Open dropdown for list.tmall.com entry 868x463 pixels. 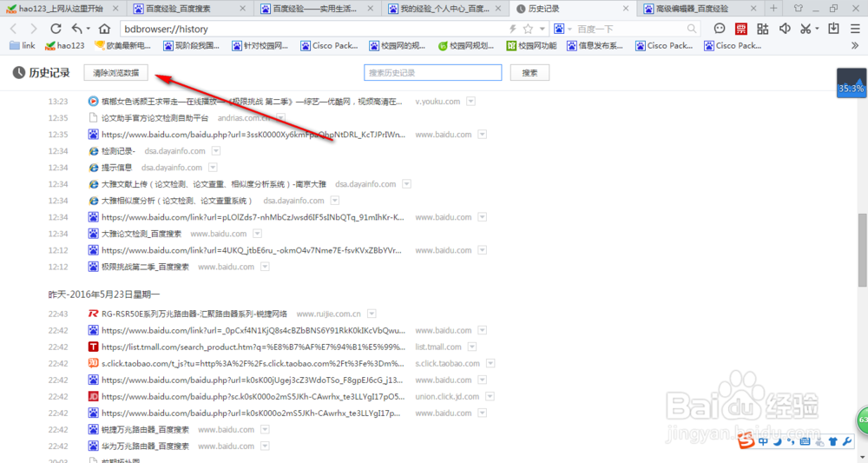point(472,347)
